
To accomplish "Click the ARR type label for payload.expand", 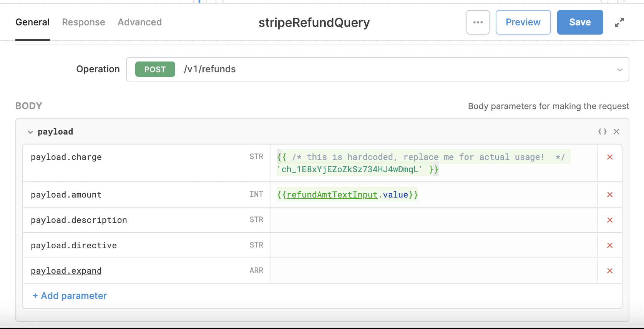I will click(256, 270).
